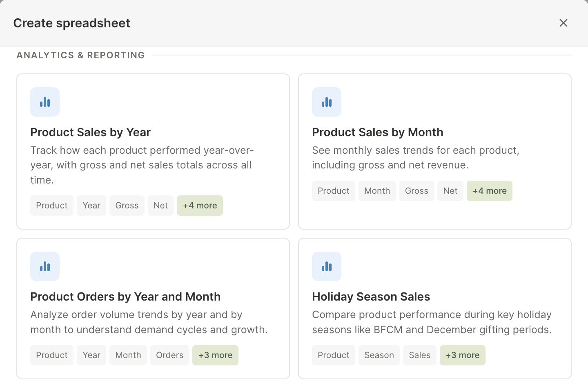
Task: Open the Product Sales by Year template
Action: [x=153, y=151]
